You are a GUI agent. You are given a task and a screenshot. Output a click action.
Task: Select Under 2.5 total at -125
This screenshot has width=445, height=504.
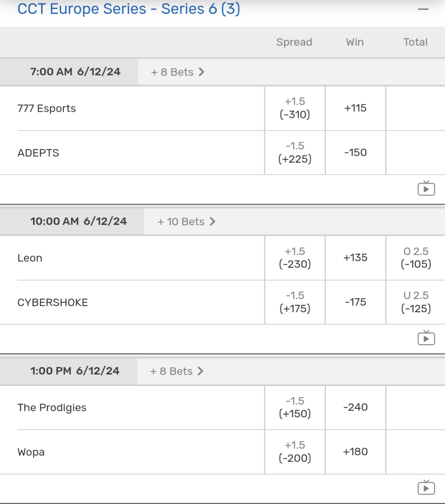[x=416, y=302]
